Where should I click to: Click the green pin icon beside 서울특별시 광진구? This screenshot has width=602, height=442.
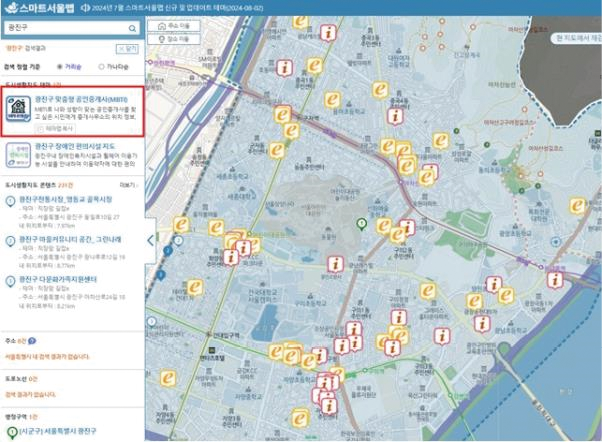pyautogui.click(x=12, y=433)
